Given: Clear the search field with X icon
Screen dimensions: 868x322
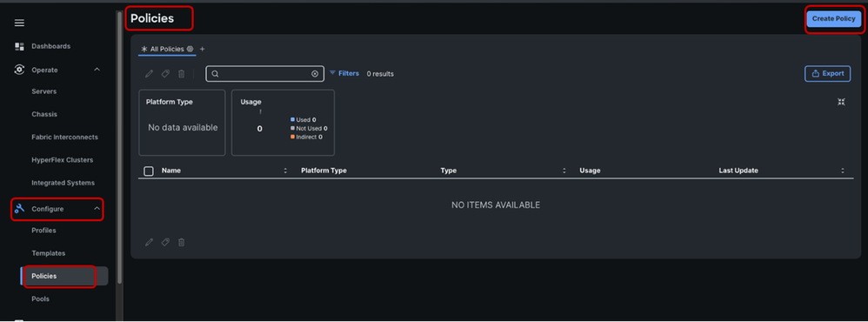Looking at the screenshot, I should coord(315,74).
